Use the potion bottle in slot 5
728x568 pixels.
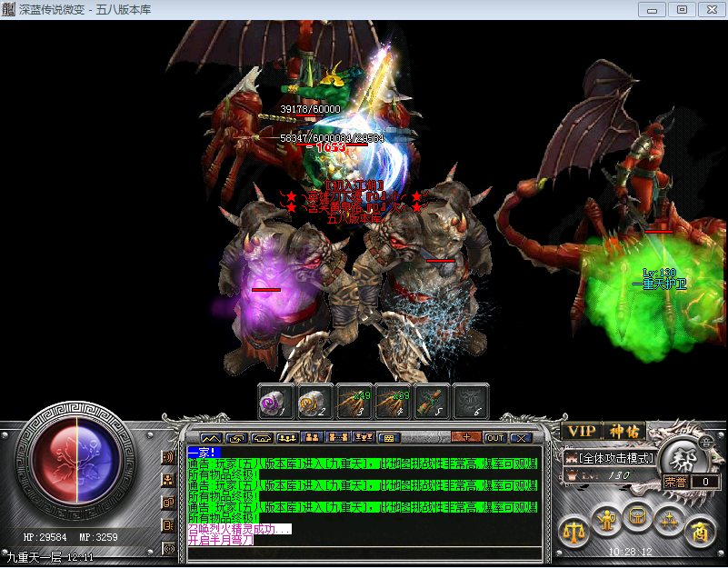coord(433,402)
